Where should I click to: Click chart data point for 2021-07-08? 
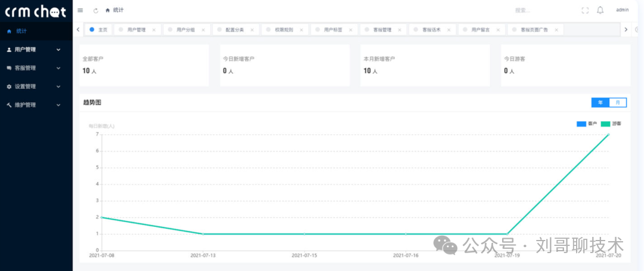click(x=101, y=217)
